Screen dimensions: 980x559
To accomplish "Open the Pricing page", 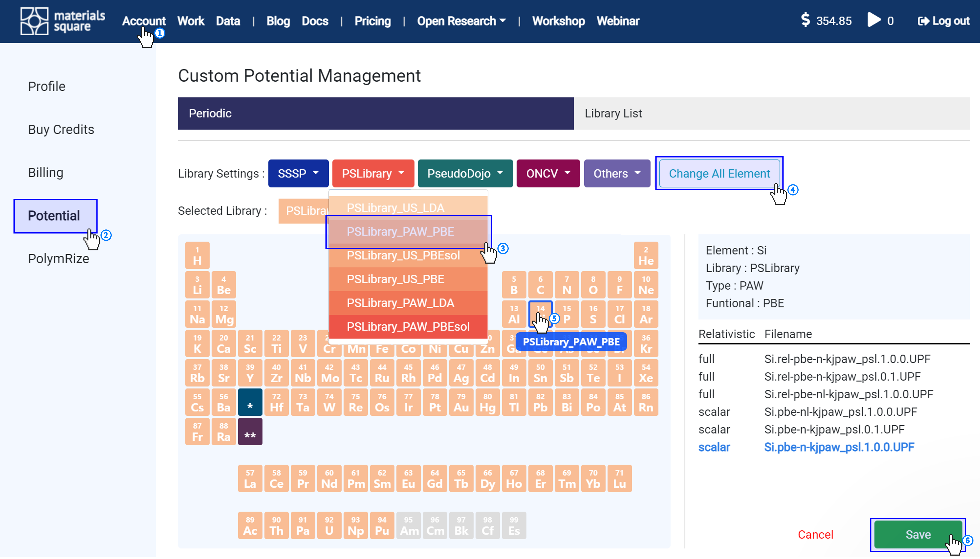I will (x=372, y=21).
